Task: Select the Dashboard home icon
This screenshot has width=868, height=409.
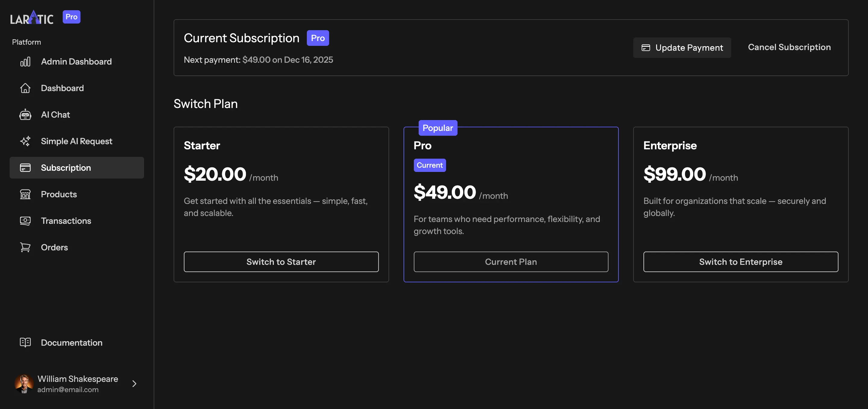Action: tap(25, 88)
